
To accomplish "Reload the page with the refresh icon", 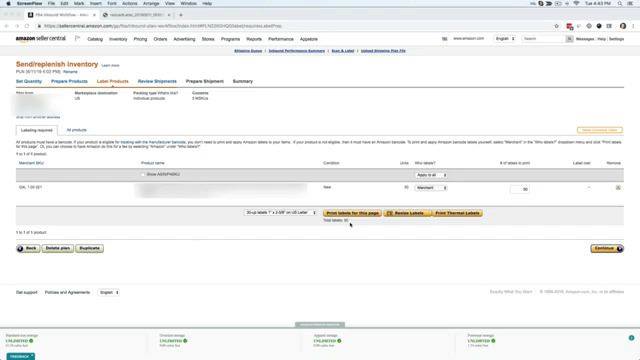I will pos(27,26).
